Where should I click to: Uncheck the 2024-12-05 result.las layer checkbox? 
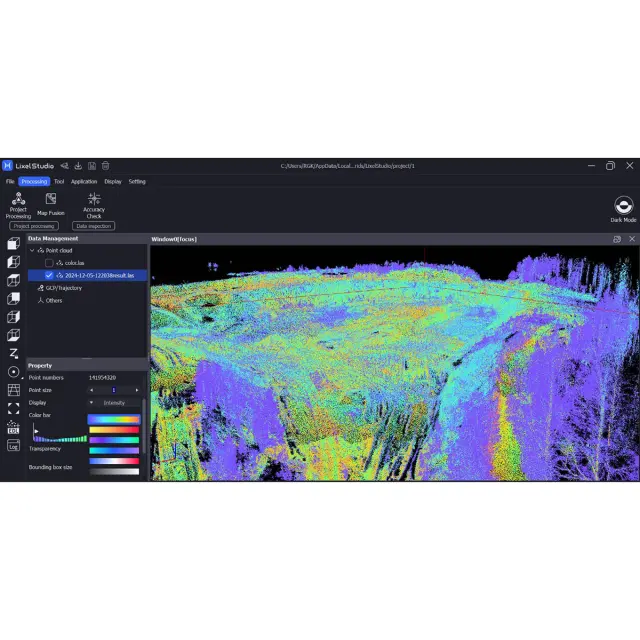coord(49,275)
